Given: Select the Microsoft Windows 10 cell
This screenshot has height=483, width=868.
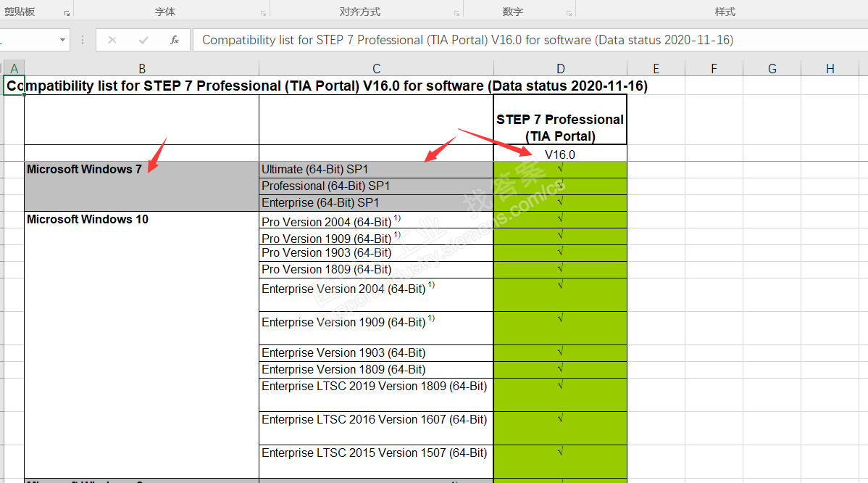Looking at the screenshot, I should point(142,344).
